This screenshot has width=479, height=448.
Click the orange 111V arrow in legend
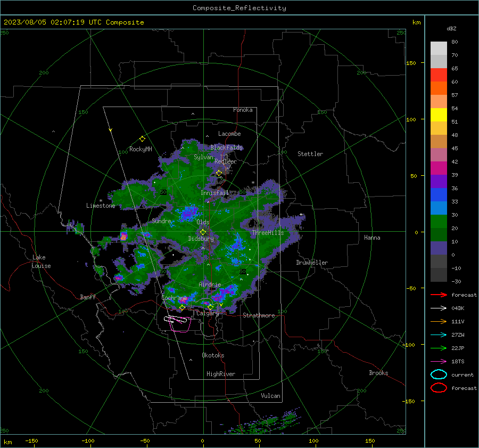[x=439, y=321]
